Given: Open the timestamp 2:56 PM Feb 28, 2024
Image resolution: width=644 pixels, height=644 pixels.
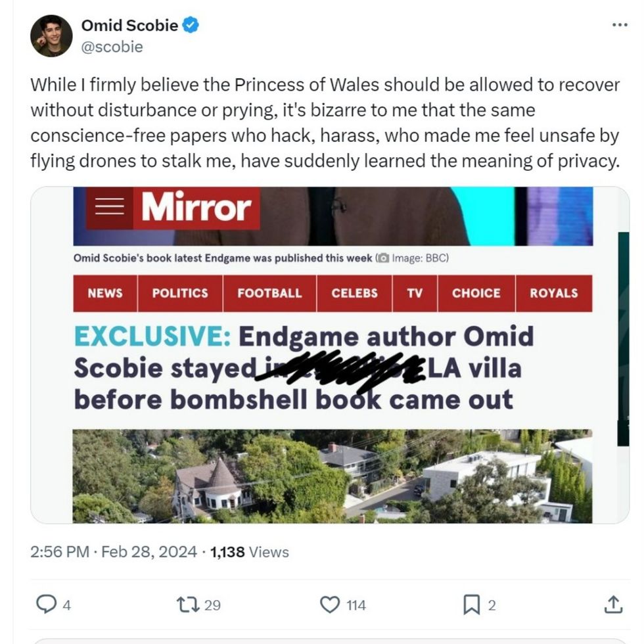Looking at the screenshot, I should [x=113, y=551].
